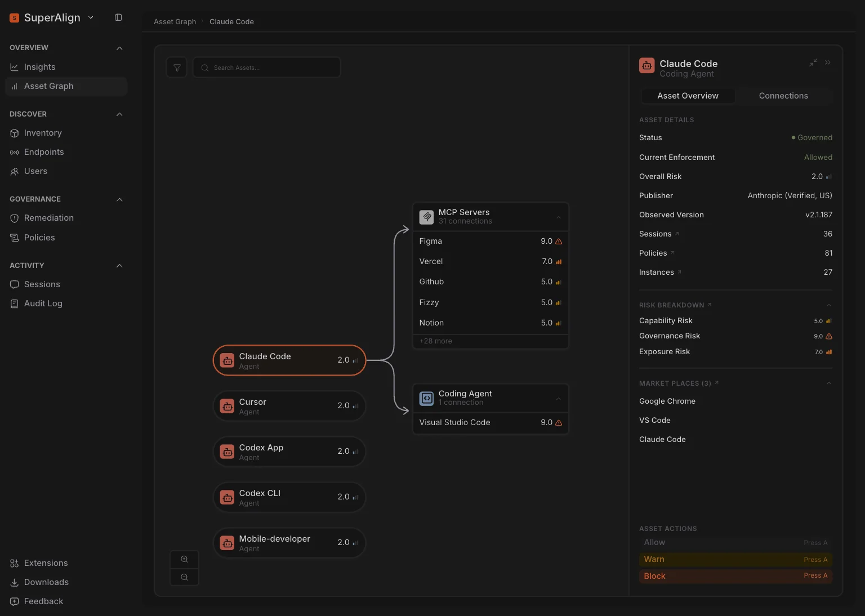Viewport: 865px width, 616px height.
Task: Collapse the Coding Agent node list
Action: [559, 399]
